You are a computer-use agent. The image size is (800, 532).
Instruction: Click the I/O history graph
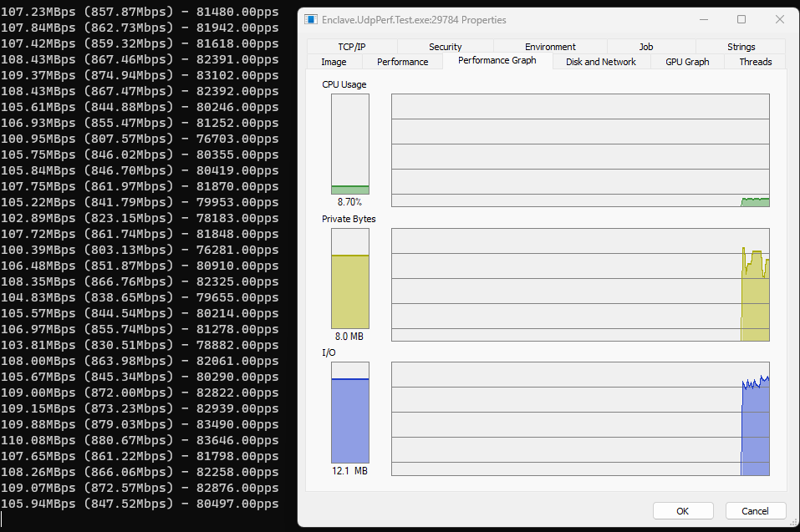(581, 419)
